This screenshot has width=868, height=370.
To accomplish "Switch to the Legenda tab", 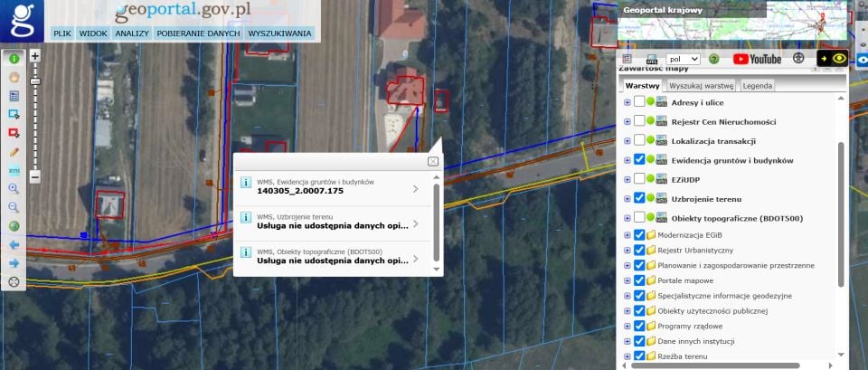I will [758, 86].
